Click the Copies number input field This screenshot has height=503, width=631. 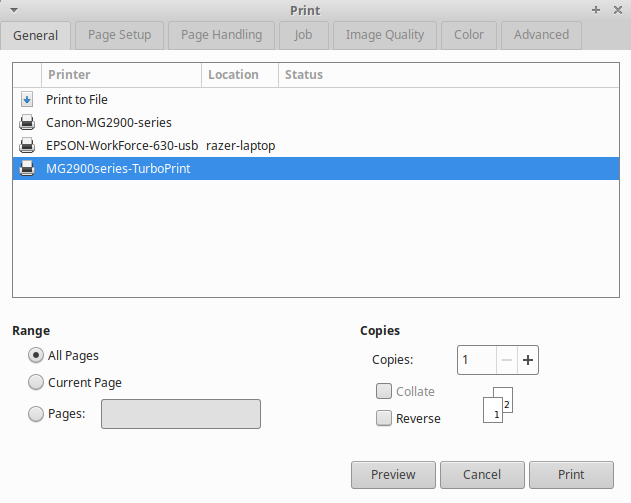477,360
